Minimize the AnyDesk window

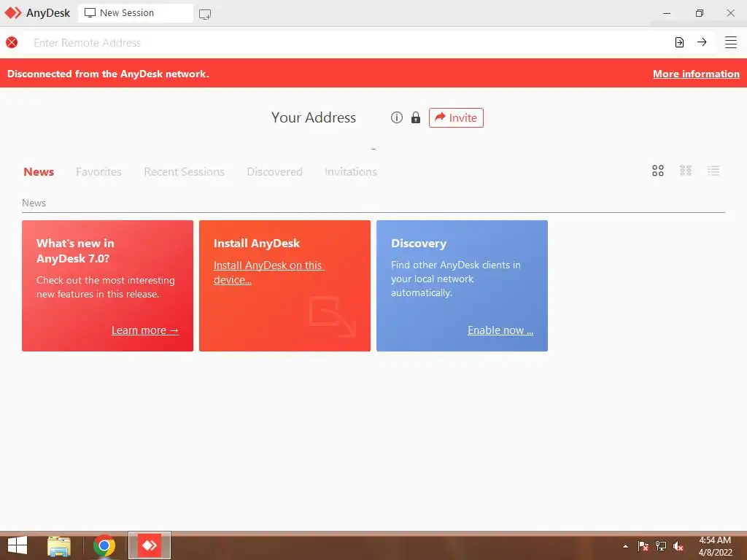coord(667,13)
